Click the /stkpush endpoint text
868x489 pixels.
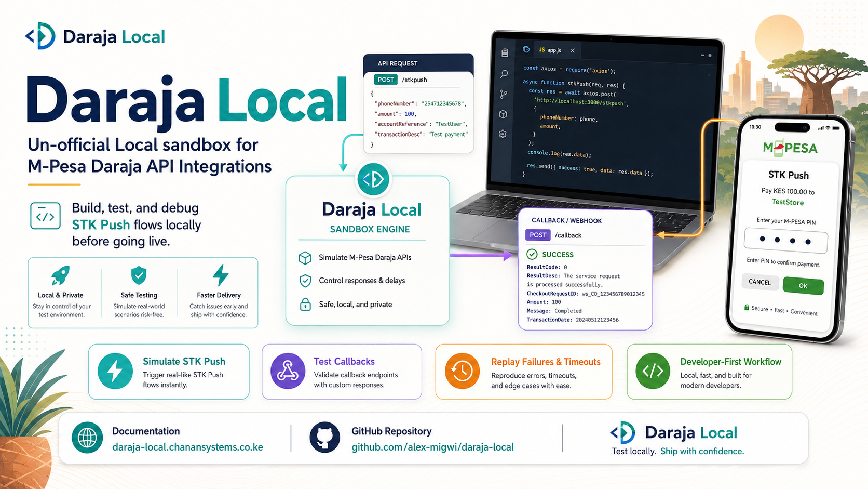click(414, 80)
